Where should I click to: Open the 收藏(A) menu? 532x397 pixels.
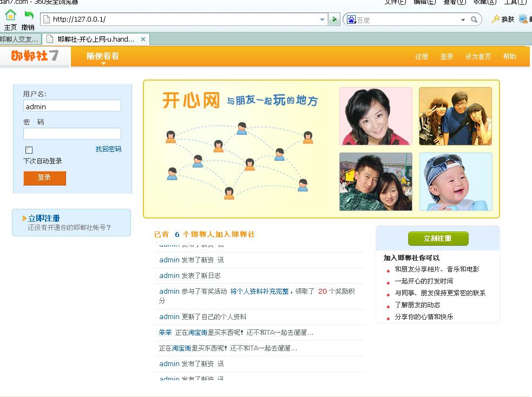(x=484, y=2)
